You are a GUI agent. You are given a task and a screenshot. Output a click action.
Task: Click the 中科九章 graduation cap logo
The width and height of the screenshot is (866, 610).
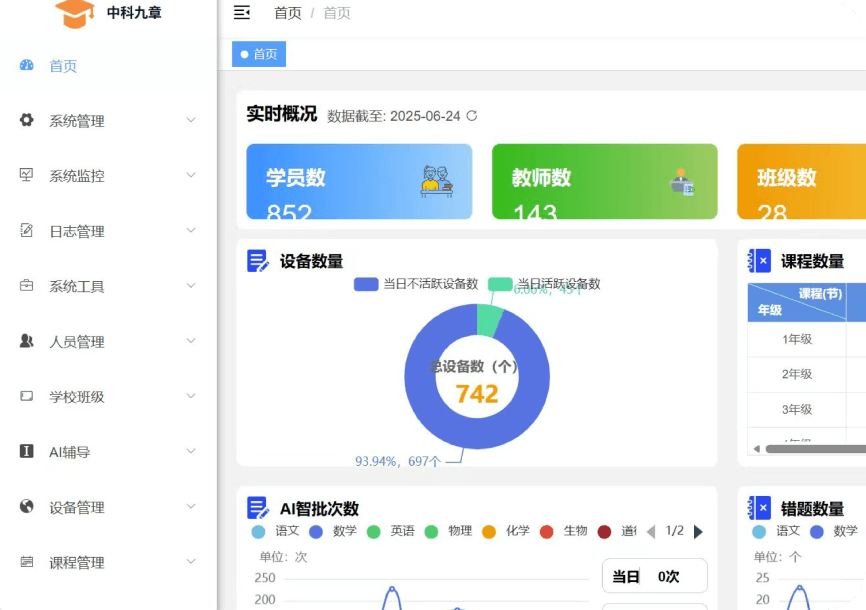point(75,14)
